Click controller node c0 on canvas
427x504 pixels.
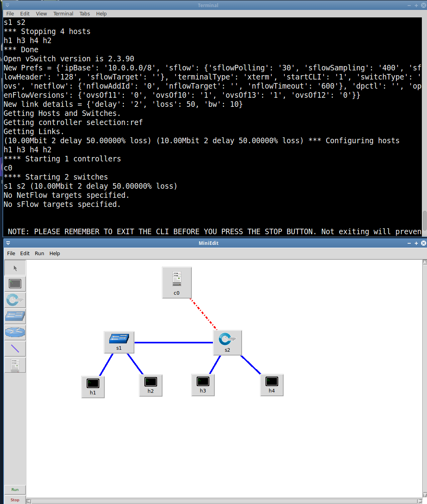pos(177,282)
